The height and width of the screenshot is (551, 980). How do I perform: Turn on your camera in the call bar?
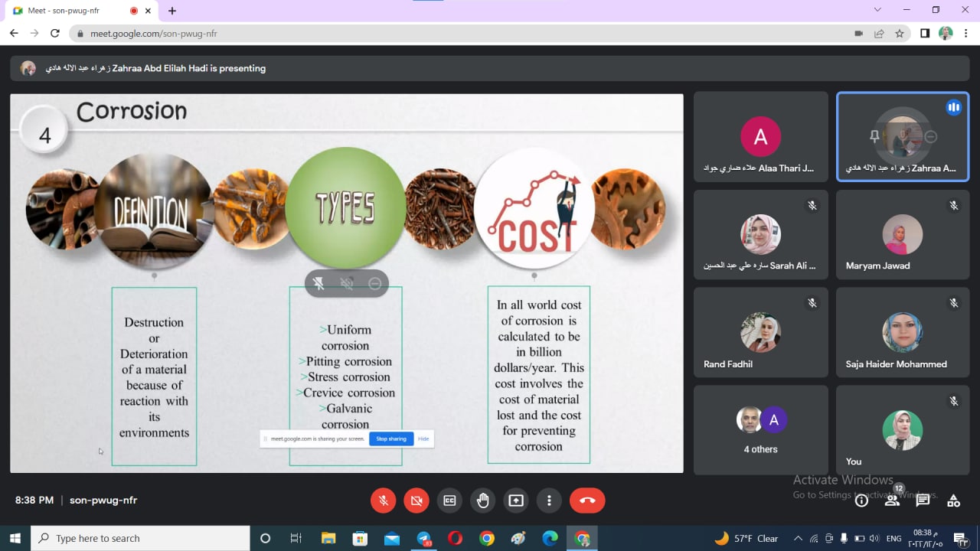pyautogui.click(x=416, y=500)
